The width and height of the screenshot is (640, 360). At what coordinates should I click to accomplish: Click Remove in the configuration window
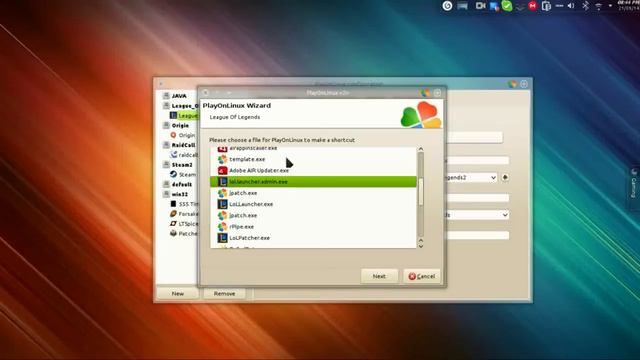pyautogui.click(x=224, y=293)
